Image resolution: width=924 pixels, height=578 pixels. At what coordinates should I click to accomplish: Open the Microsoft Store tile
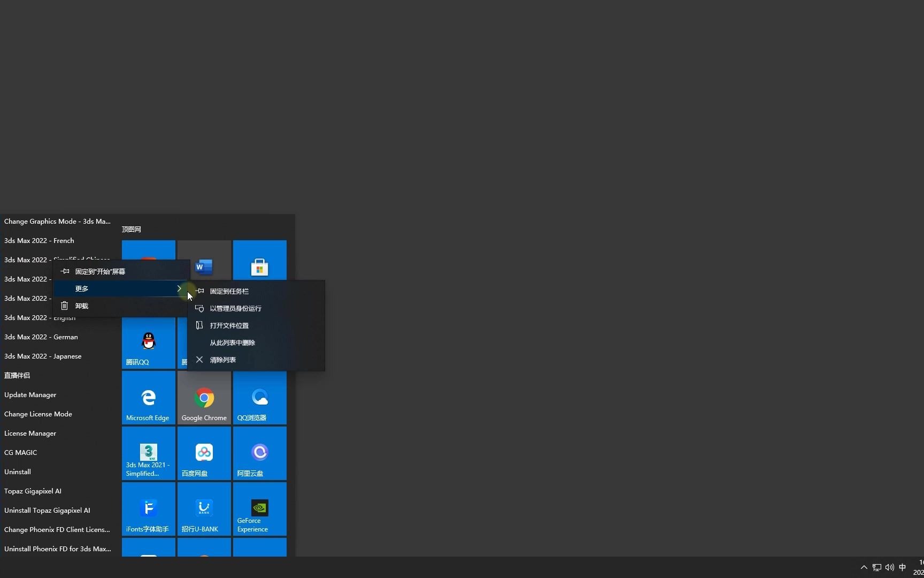tap(260, 260)
